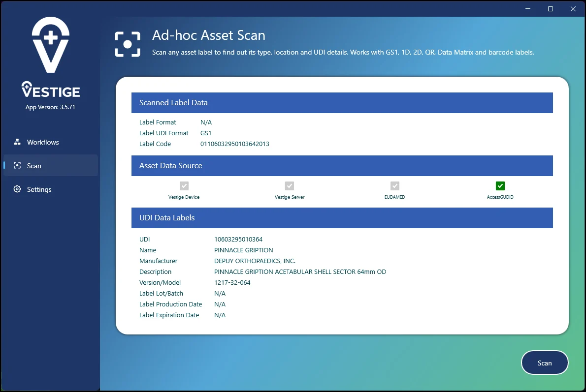Screen dimensions: 586x392
Task: Toggle the Vestige Device checkbox
Action: click(184, 185)
